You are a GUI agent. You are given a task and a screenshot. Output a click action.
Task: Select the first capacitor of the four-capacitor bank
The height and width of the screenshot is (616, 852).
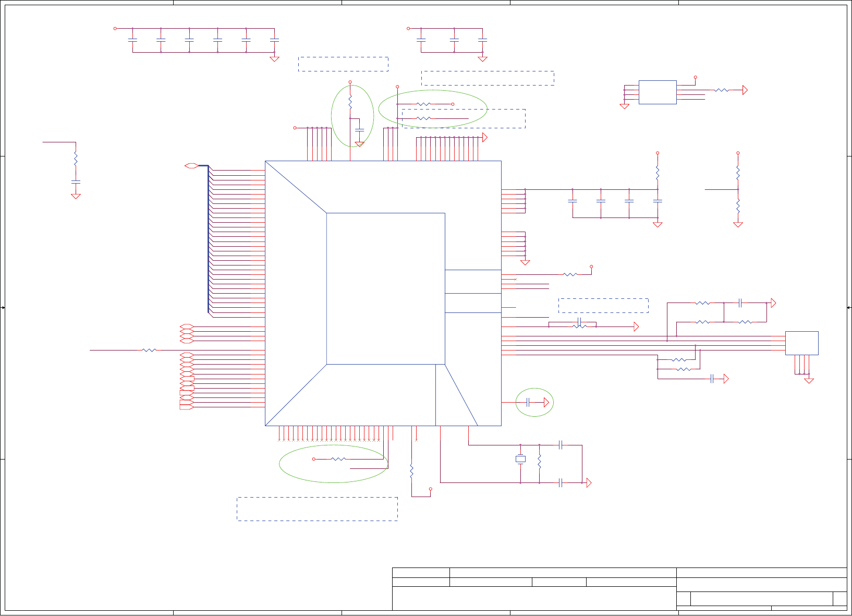coord(573,201)
